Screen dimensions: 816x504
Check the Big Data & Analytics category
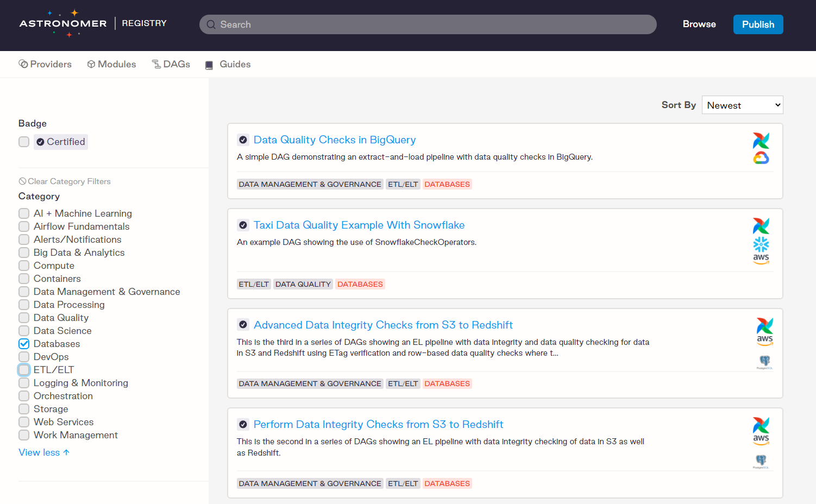(x=24, y=253)
